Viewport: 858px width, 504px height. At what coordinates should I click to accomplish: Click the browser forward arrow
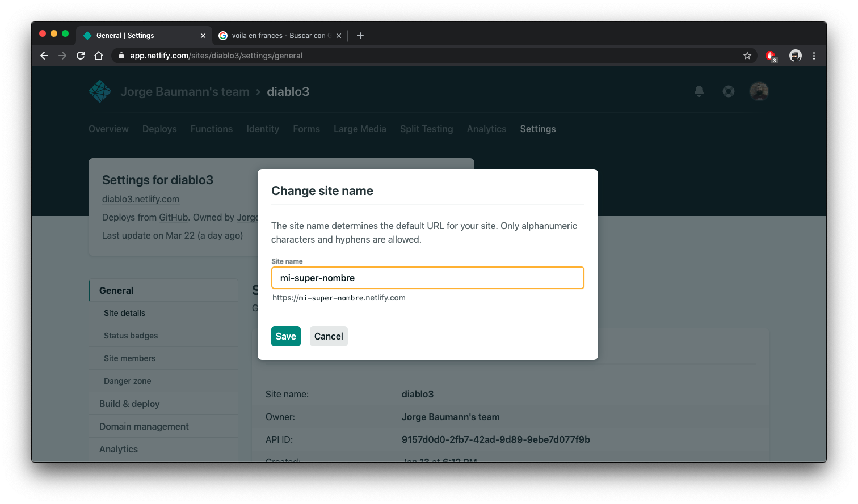point(62,56)
